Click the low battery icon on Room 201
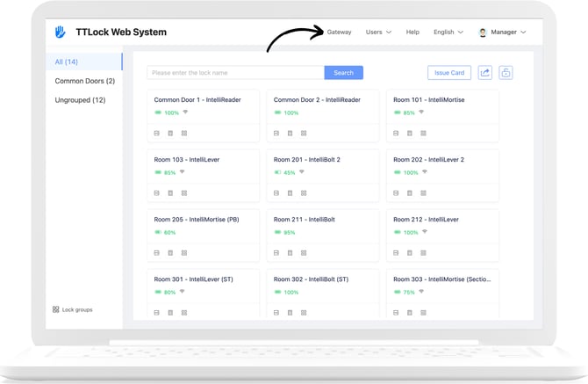The width and height of the screenshot is (588, 384). (277, 172)
